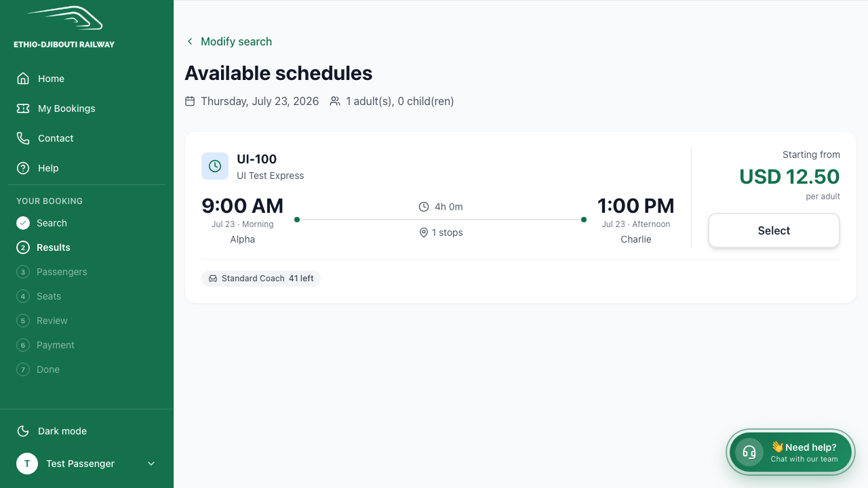Click the Home house icon

(x=23, y=79)
